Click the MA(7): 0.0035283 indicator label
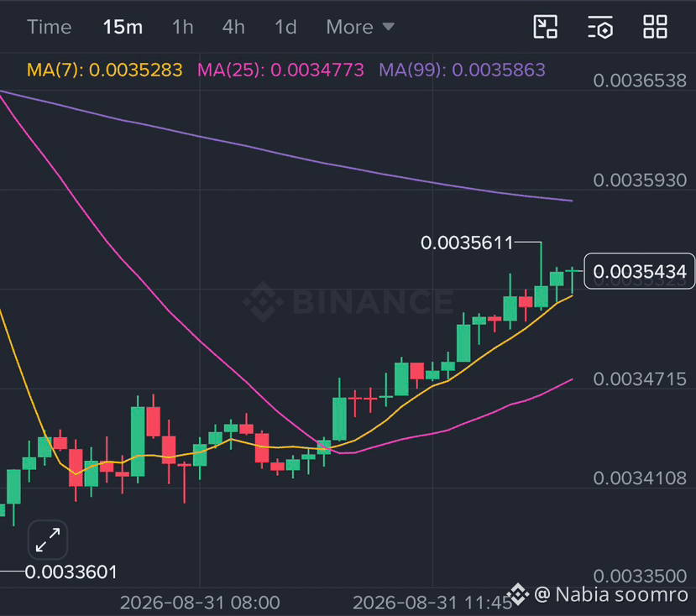Viewport: 696px width, 616px height. (105, 70)
